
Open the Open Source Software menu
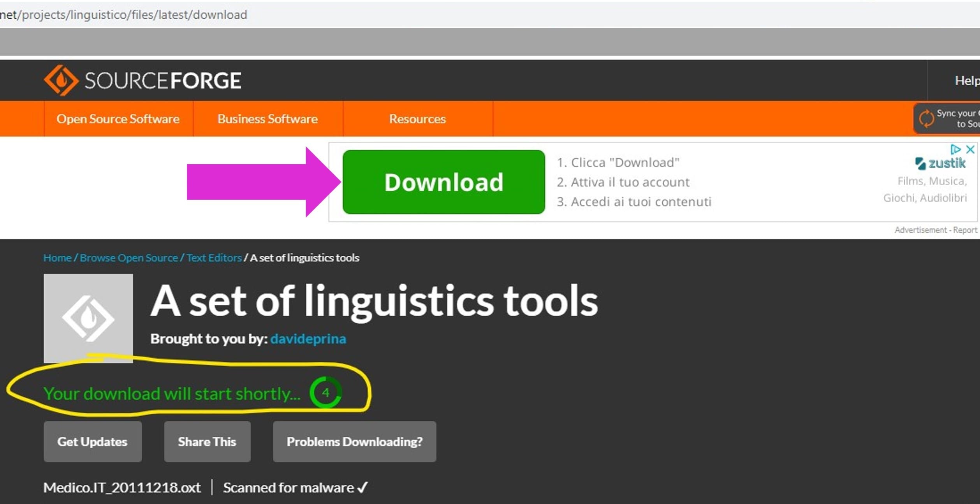[118, 119]
